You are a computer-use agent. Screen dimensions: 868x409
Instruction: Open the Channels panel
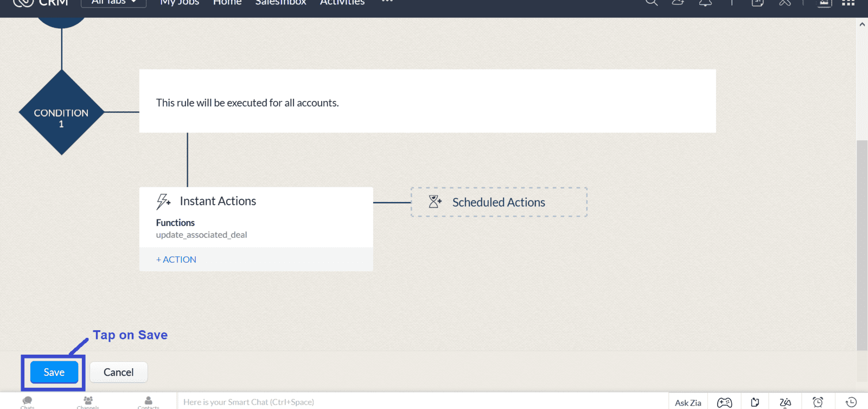click(88, 402)
